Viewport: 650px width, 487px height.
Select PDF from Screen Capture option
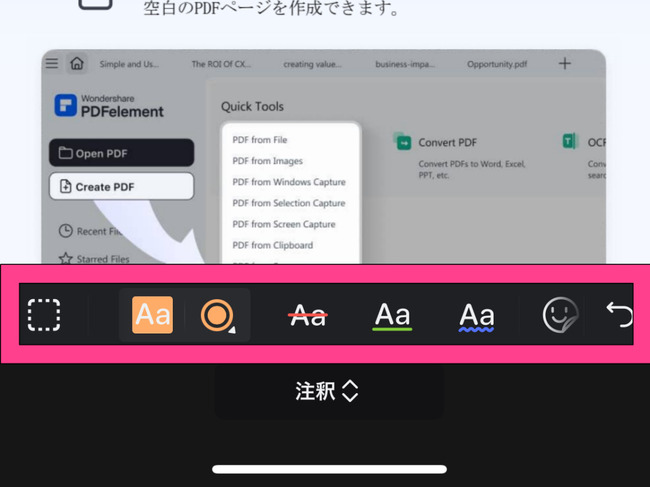click(284, 224)
